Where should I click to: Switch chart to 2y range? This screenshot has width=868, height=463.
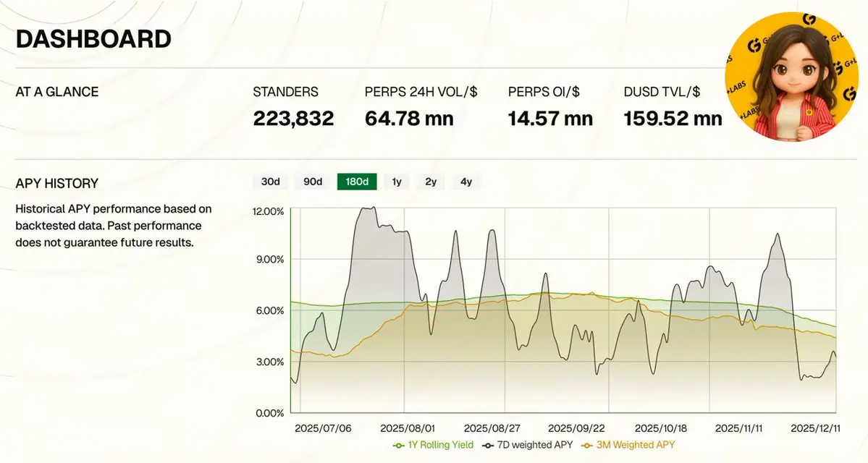pyautogui.click(x=431, y=182)
